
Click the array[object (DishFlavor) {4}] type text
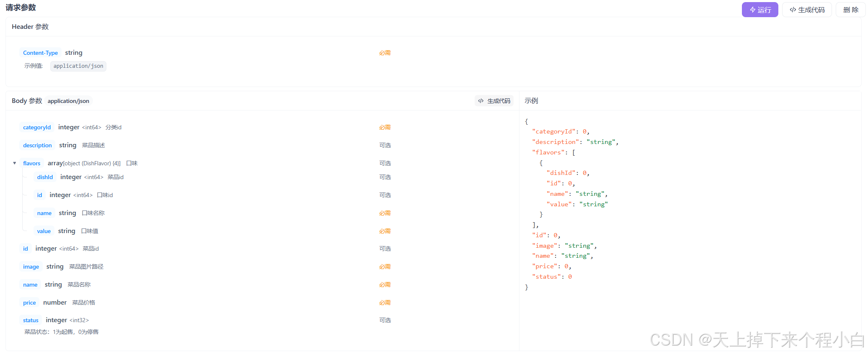(x=84, y=163)
